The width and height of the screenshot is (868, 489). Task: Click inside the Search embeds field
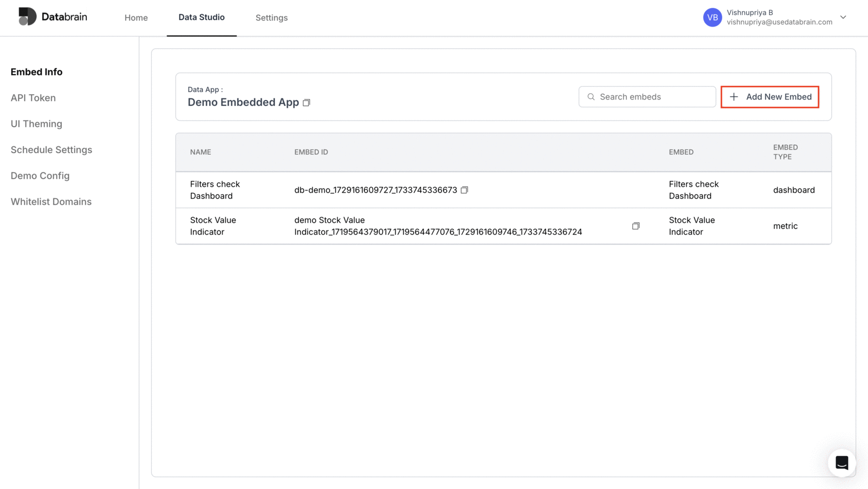click(x=647, y=97)
